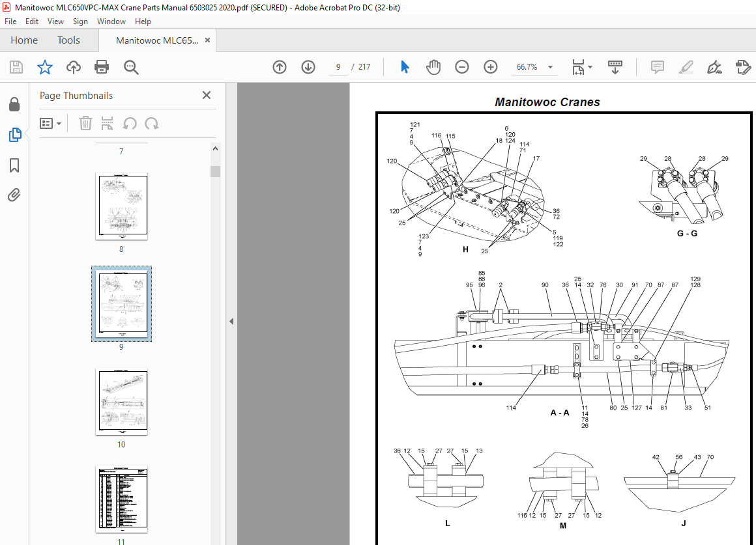Open the fit page options icon
This screenshot has width=756, height=545.
pyautogui.click(x=581, y=67)
